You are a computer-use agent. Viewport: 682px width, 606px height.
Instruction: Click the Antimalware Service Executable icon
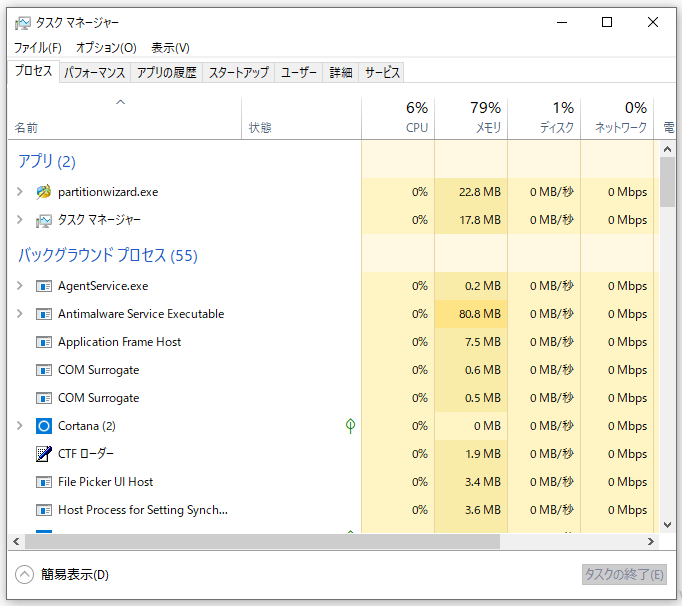(43, 314)
